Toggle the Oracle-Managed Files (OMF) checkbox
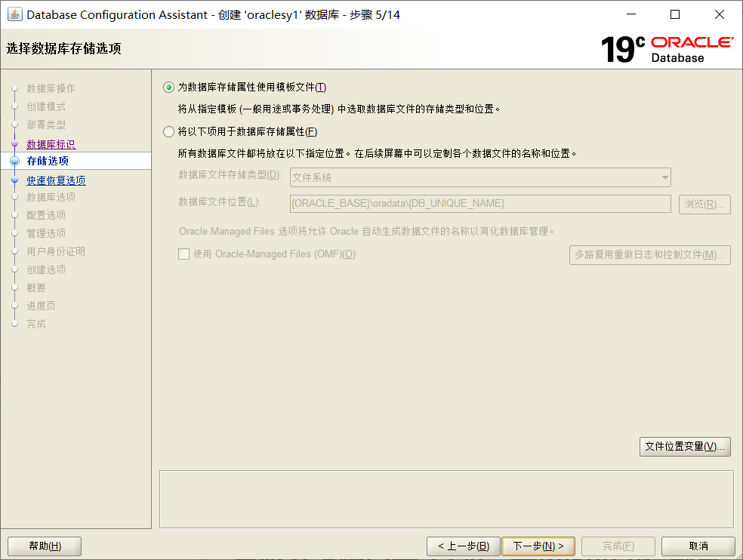Viewport: 743px width, 560px height. click(183, 254)
